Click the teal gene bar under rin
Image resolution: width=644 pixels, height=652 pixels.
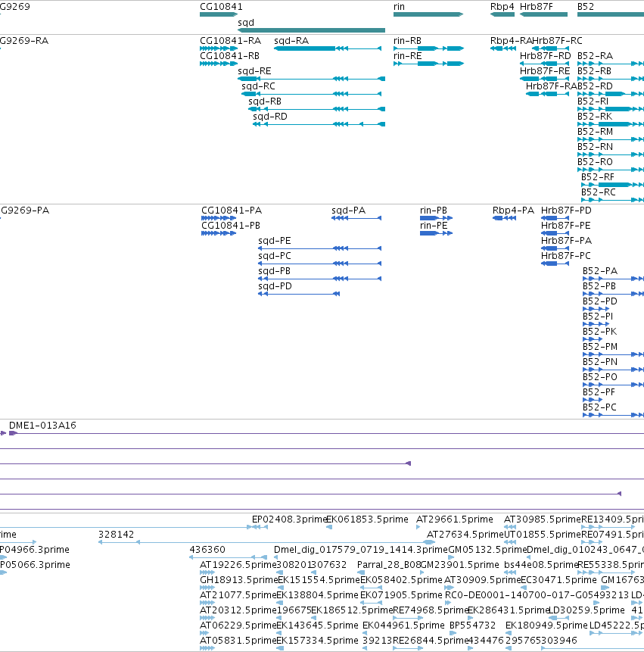coord(428,14)
